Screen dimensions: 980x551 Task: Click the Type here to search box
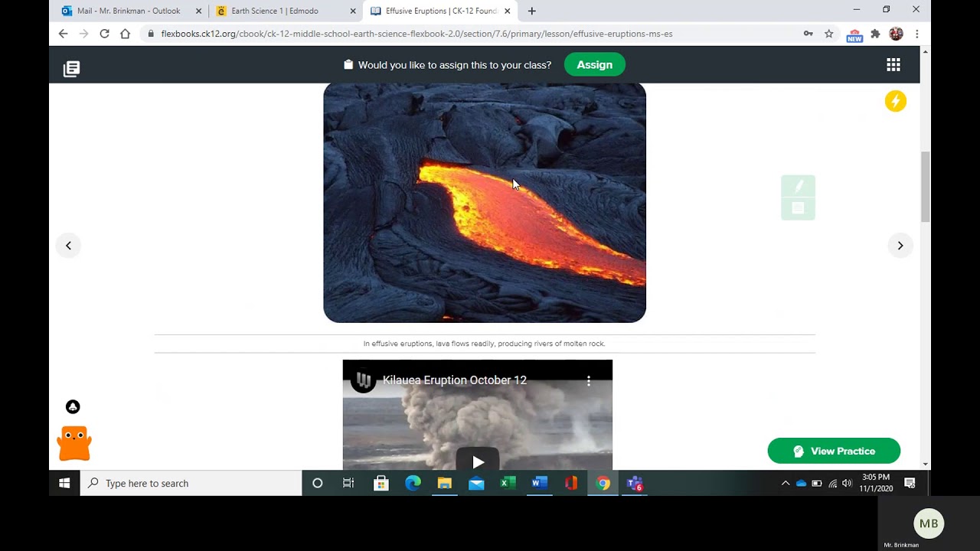pyautogui.click(x=191, y=483)
